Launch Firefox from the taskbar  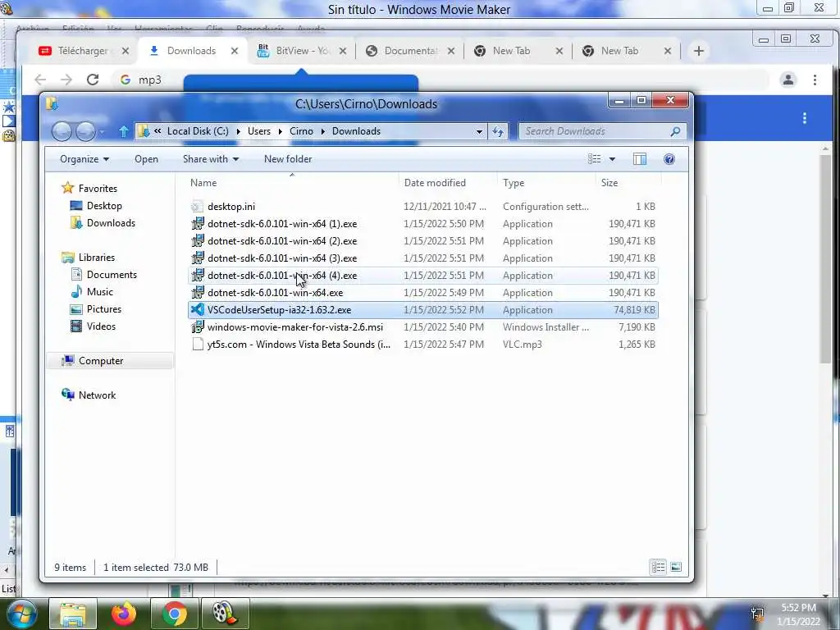[x=124, y=614]
